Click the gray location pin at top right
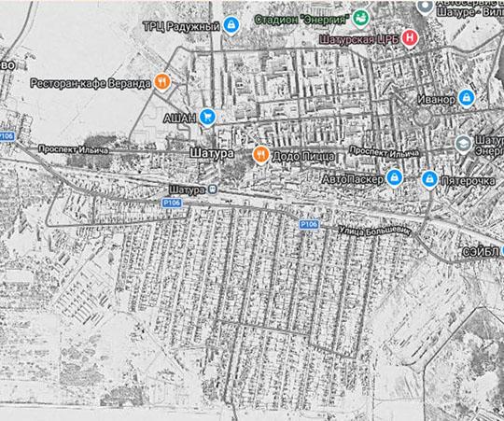Image resolution: width=504 pixels, height=421 pixels. (425, 7)
